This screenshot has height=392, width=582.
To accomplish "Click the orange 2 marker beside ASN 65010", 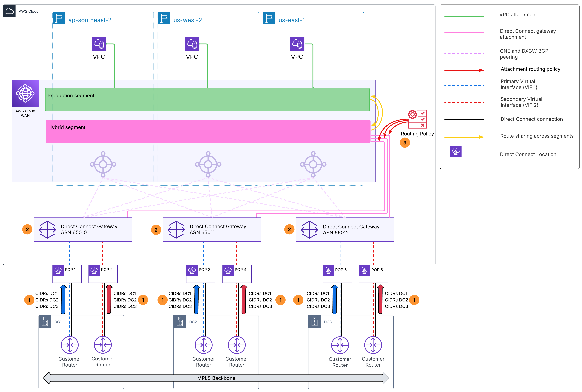I will pos(27,229).
